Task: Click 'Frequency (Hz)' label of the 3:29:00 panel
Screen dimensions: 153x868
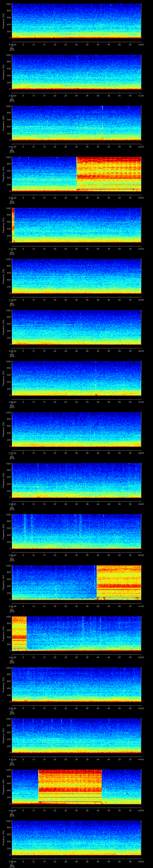Action: click(3, 21)
